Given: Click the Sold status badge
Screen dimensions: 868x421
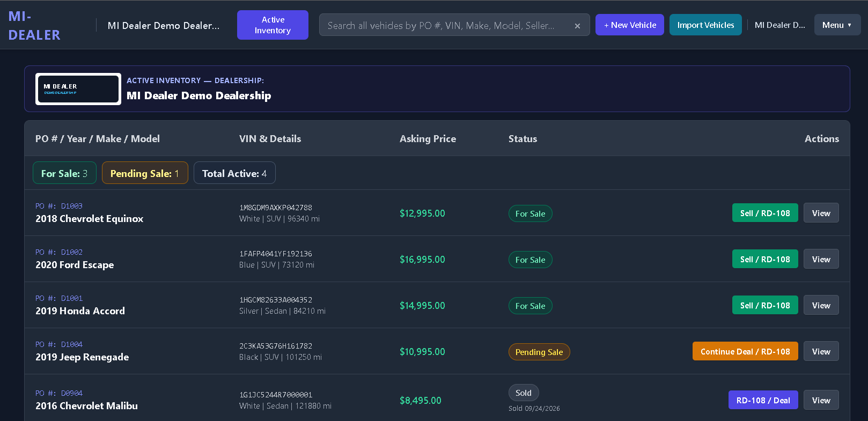Looking at the screenshot, I should coord(524,393).
